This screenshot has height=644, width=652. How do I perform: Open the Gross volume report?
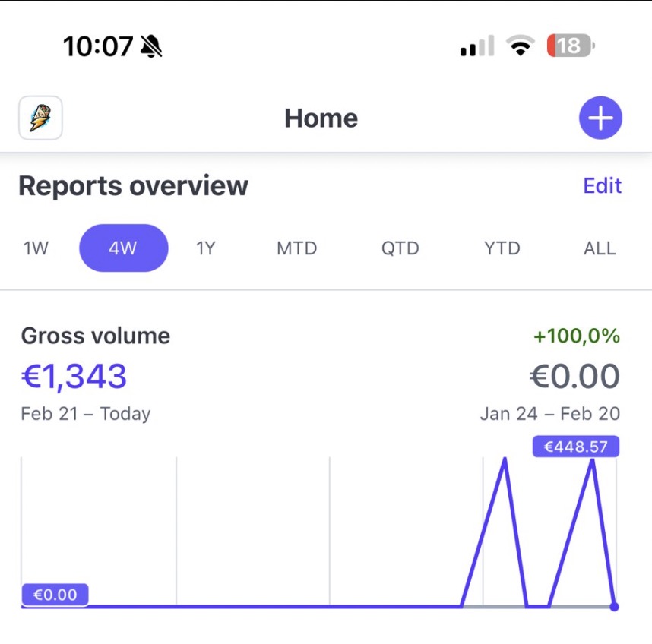(96, 336)
